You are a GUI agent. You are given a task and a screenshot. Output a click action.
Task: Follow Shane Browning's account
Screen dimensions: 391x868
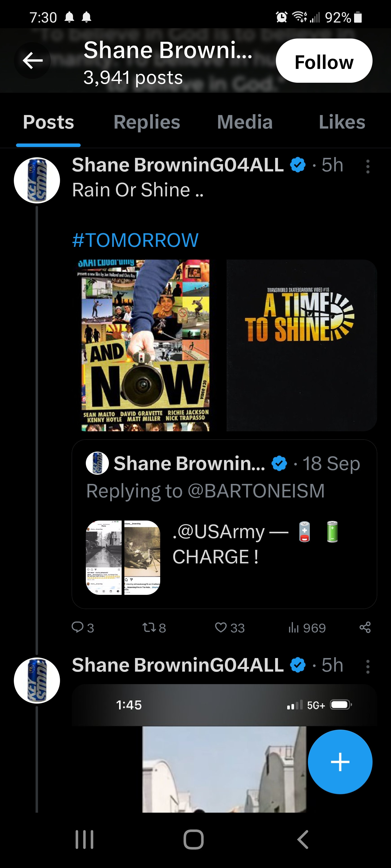click(324, 61)
